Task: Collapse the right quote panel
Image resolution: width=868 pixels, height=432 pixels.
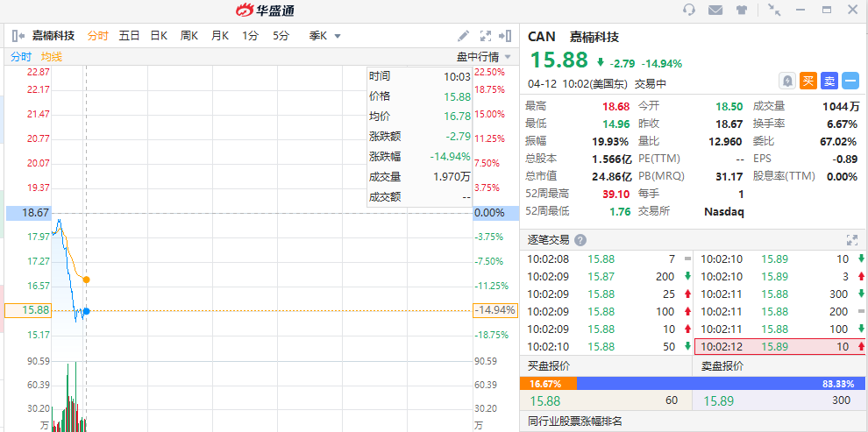Action: 505,36
